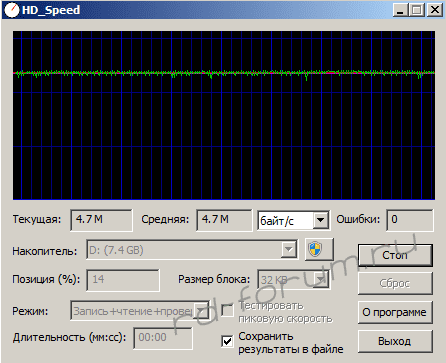Open the Размер блока block size dropdown
Image resolution: width=446 pixels, height=363 pixels.
coord(321,279)
